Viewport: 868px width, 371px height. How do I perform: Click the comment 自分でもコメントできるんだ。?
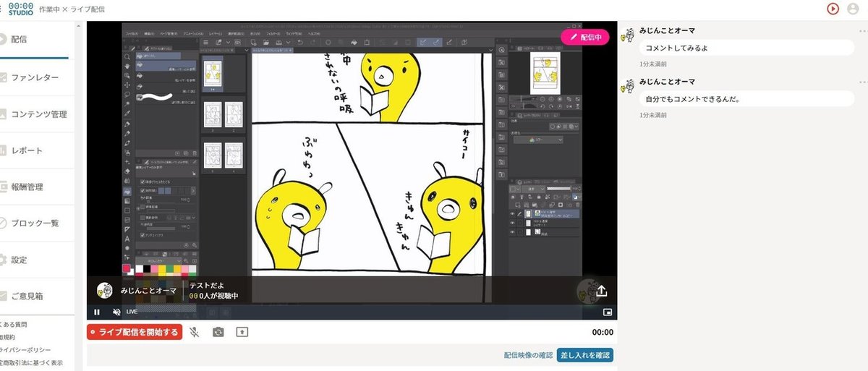(x=746, y=99)
